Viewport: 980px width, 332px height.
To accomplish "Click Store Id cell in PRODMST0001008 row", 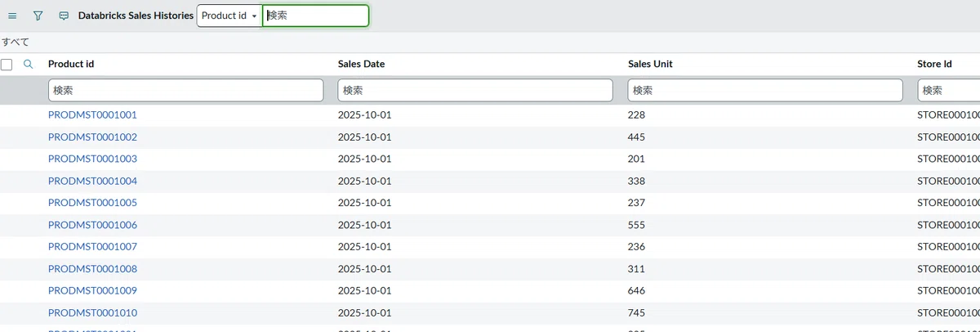I will tap(948, 269).
